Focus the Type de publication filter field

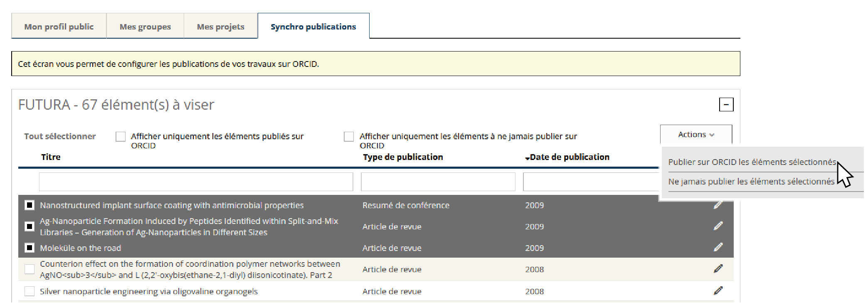pyautogui.click(x=438, y=182)
